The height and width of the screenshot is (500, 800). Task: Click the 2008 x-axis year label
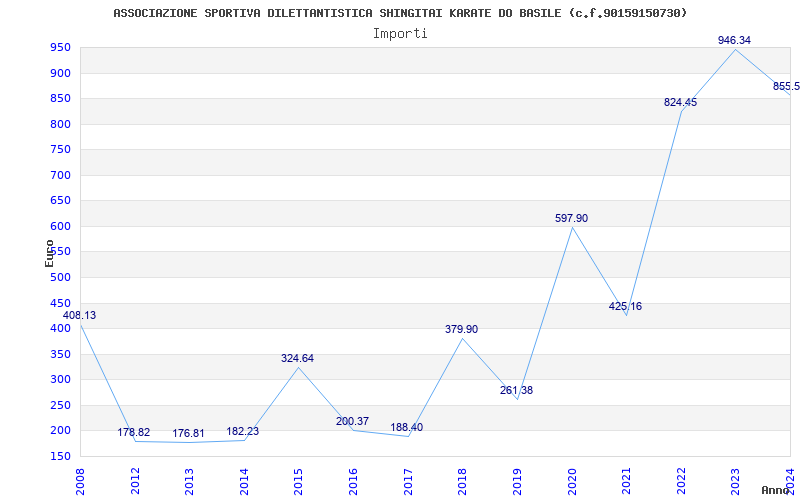click(x=80, y=481)
